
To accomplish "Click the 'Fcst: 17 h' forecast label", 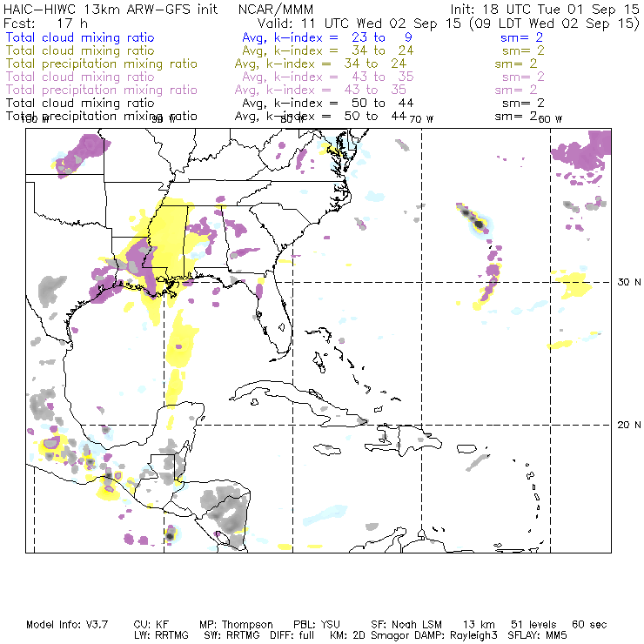I will (x=45, y=23).
